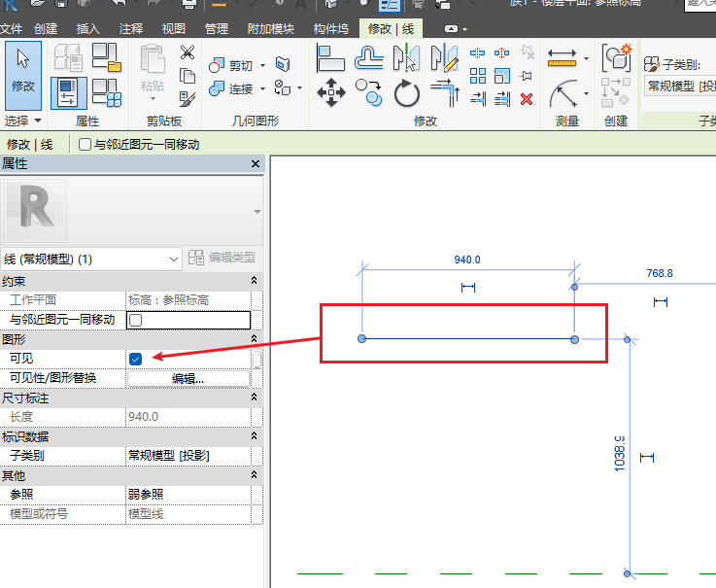Switch to the 附加模块 ribbon tab

(271, 29)
